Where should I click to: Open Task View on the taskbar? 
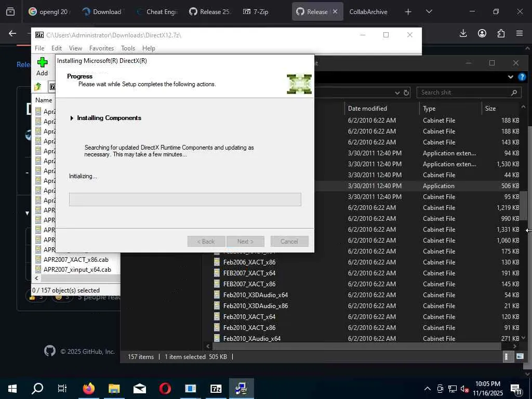click(x=62, y=389)
